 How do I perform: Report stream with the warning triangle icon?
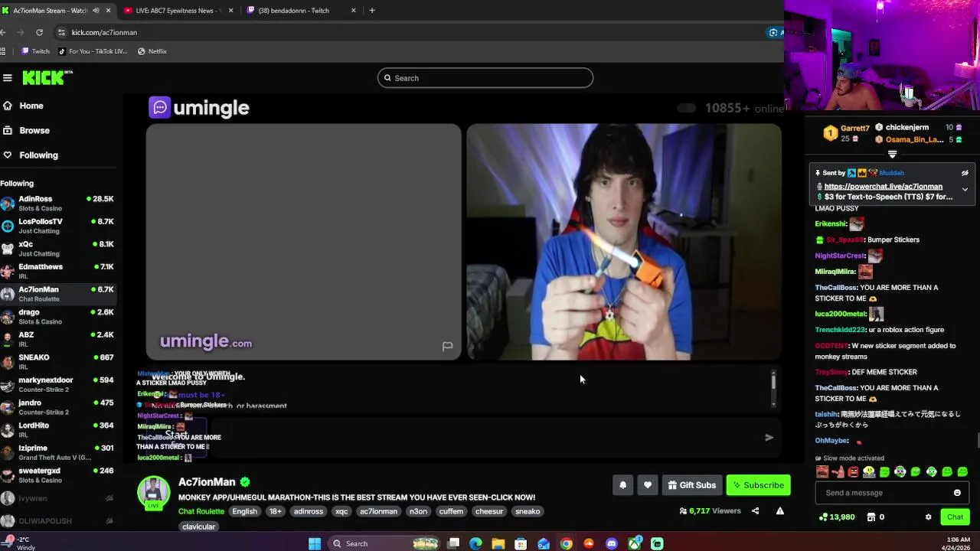click(779, 510)
